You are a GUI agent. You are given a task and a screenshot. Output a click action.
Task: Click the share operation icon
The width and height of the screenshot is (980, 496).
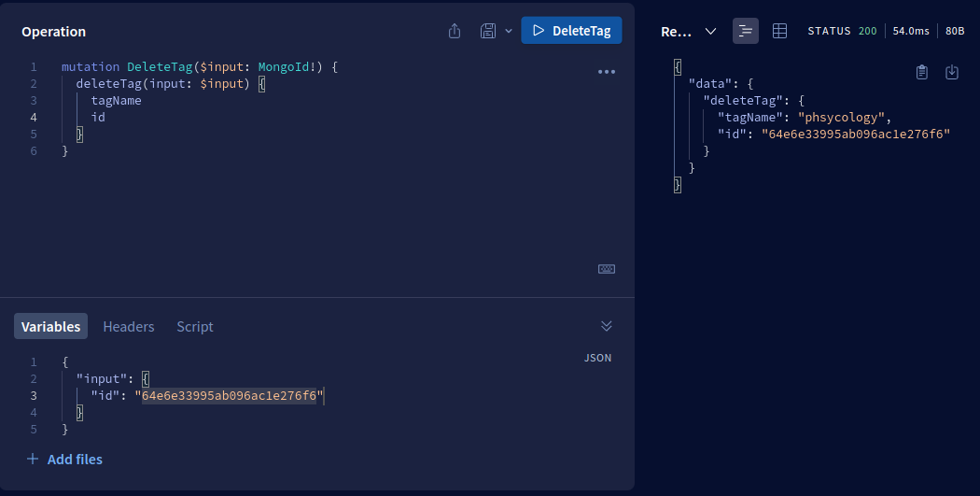[455, 31]
